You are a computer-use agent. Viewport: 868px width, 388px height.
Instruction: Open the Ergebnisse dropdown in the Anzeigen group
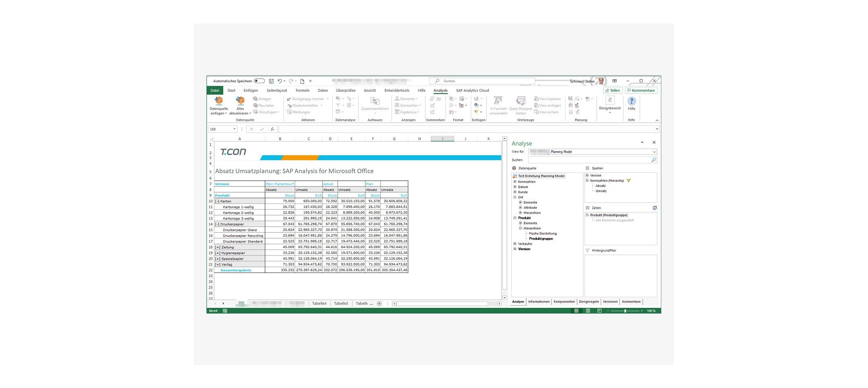[407, 112]
